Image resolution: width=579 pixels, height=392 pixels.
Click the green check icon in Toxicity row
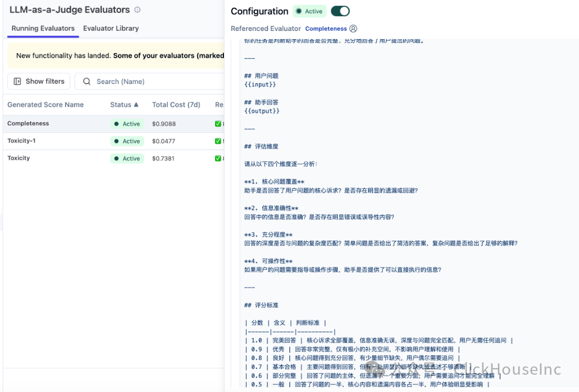coord(218,158)
